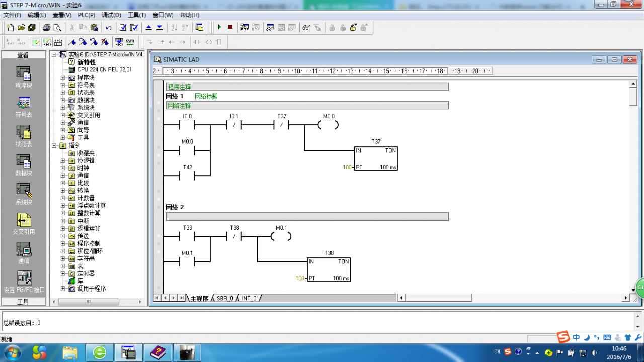Expand the 位逻辑 instruction folder
Screen dimensions: 644x362
point(63,161)
